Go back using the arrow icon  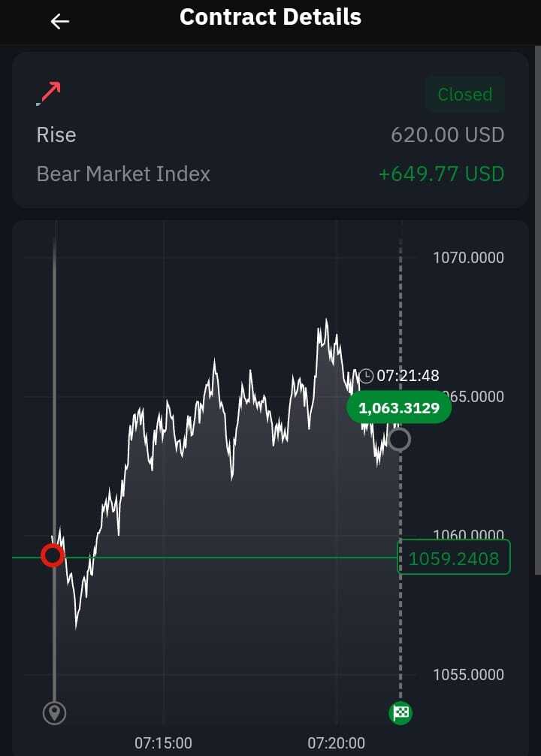(60, 21)
